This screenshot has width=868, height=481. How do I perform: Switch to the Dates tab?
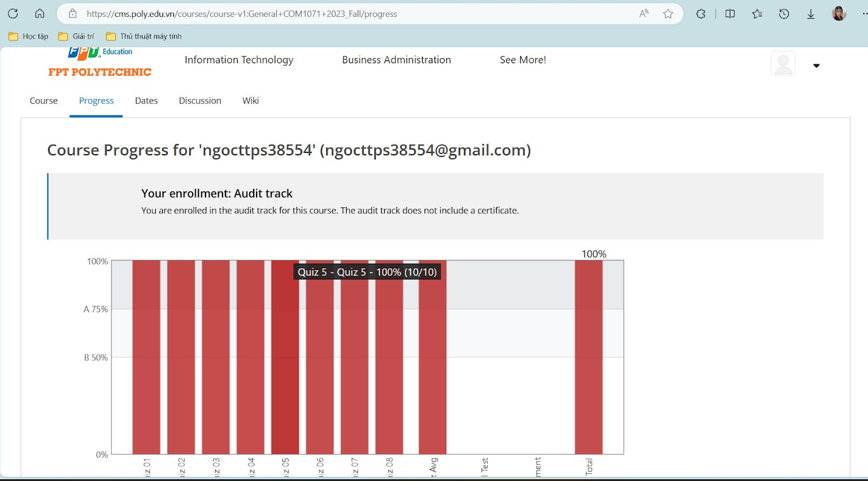146,101
